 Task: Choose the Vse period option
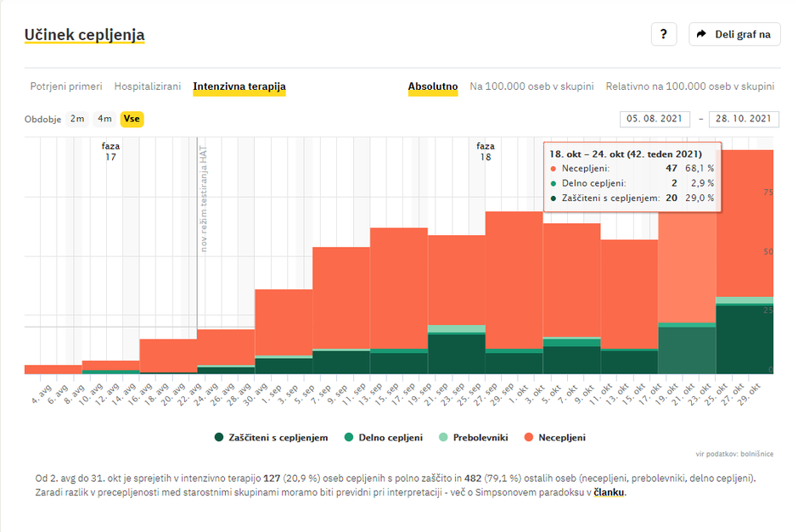pos(132,119)
